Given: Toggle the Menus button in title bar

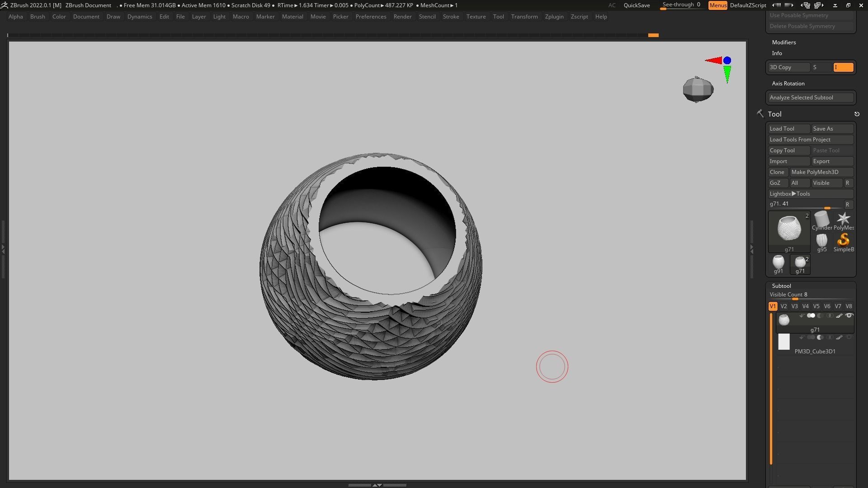Looking at the screenshot, I should point(717,5).
